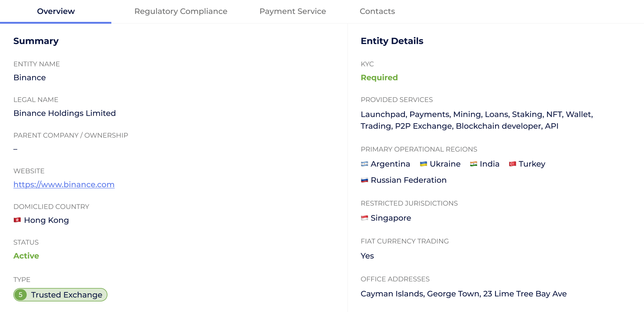Click the score 5 circle badge
The image size is (644, 312).
[x=21, y=295]
